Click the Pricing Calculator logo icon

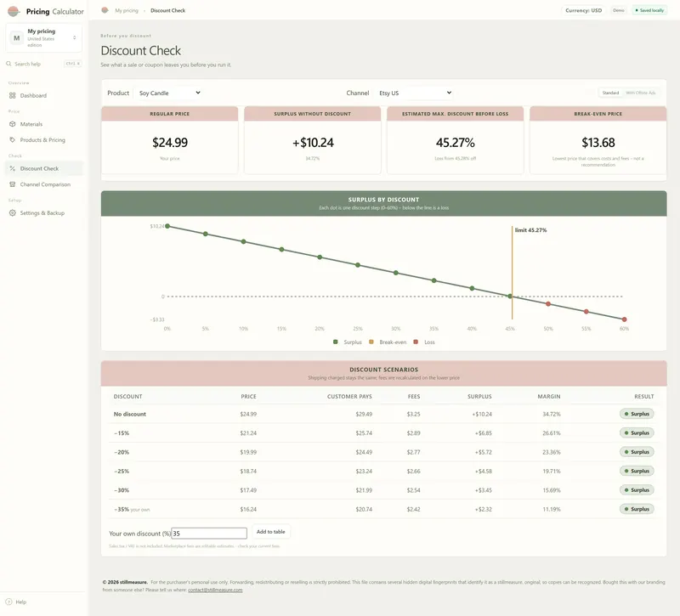coord(14,11)
